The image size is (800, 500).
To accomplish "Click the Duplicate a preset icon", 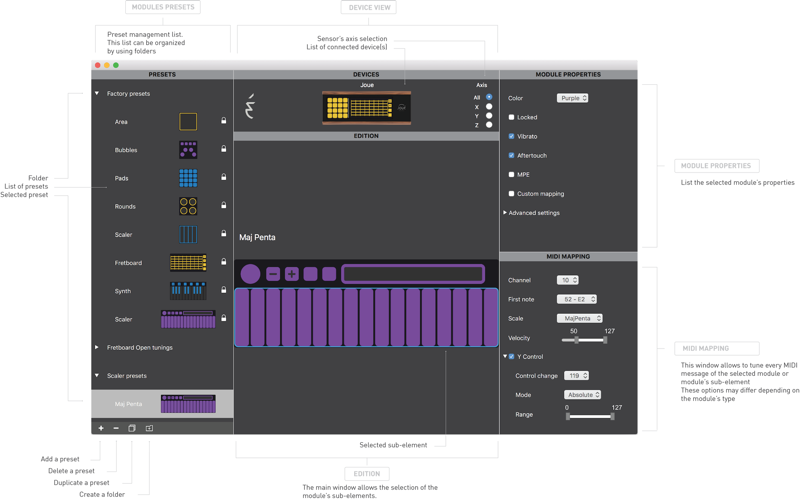I will [132, 428].
